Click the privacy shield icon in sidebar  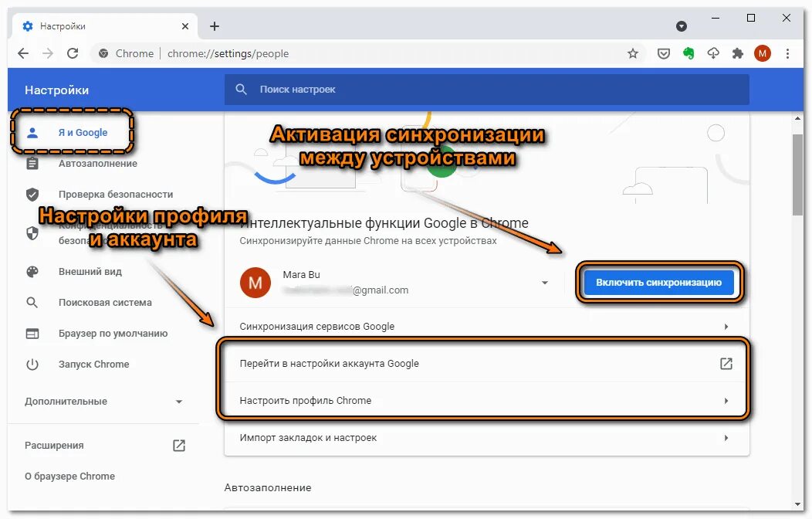[32, 233]
